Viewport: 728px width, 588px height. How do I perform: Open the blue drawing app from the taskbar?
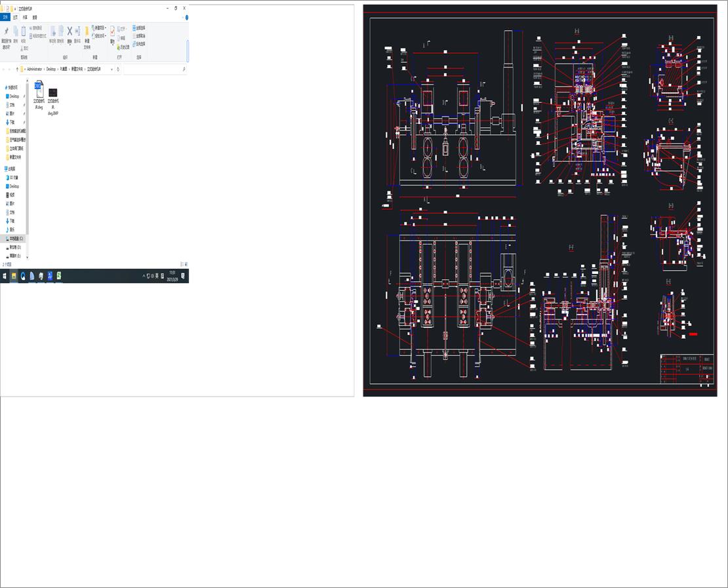[50, 276]
